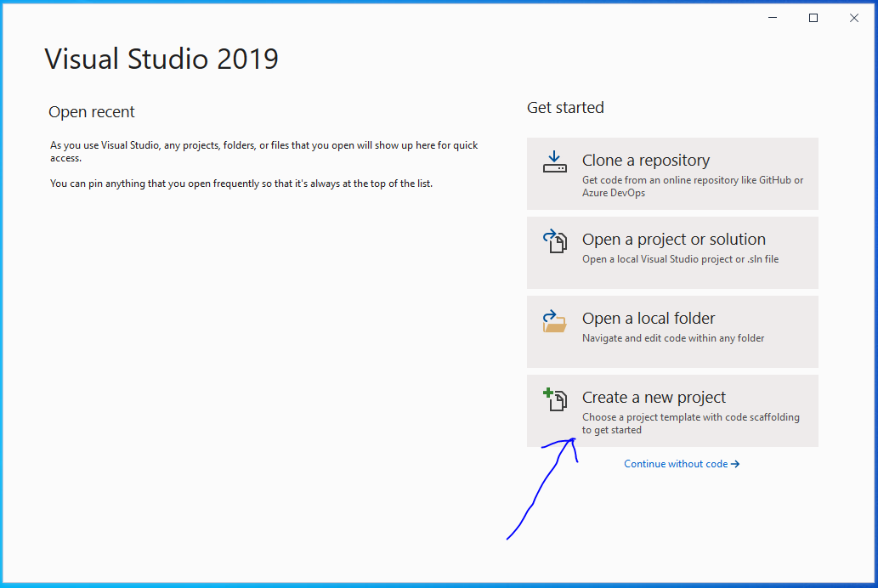Click the 'Get started' heading

pos(565,108)
